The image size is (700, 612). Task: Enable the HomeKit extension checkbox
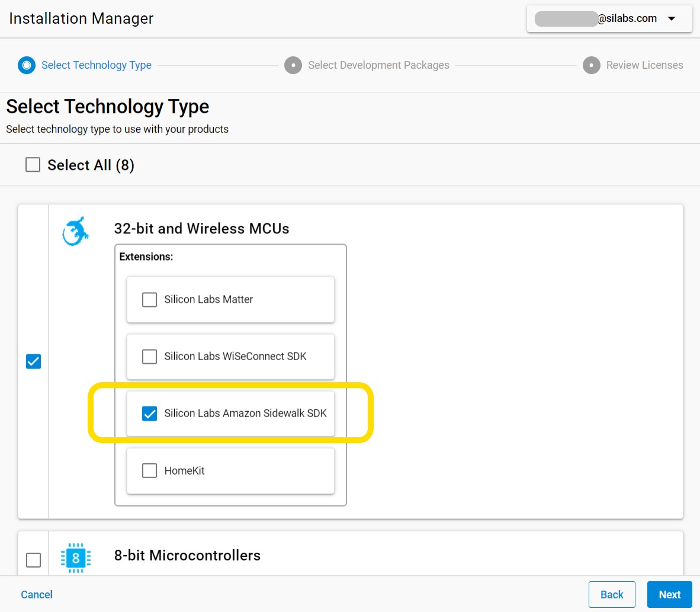point(150,471)
